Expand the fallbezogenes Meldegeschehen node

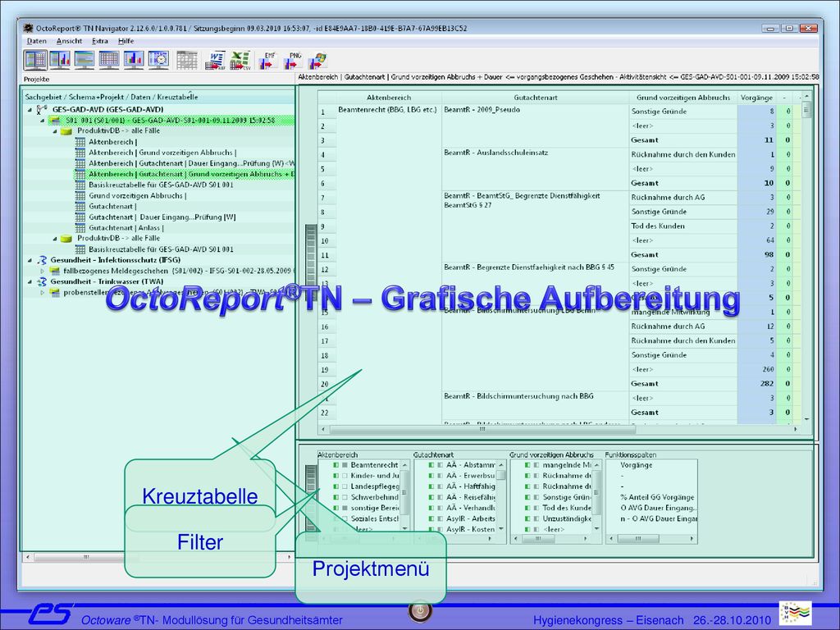click(43, 271)
